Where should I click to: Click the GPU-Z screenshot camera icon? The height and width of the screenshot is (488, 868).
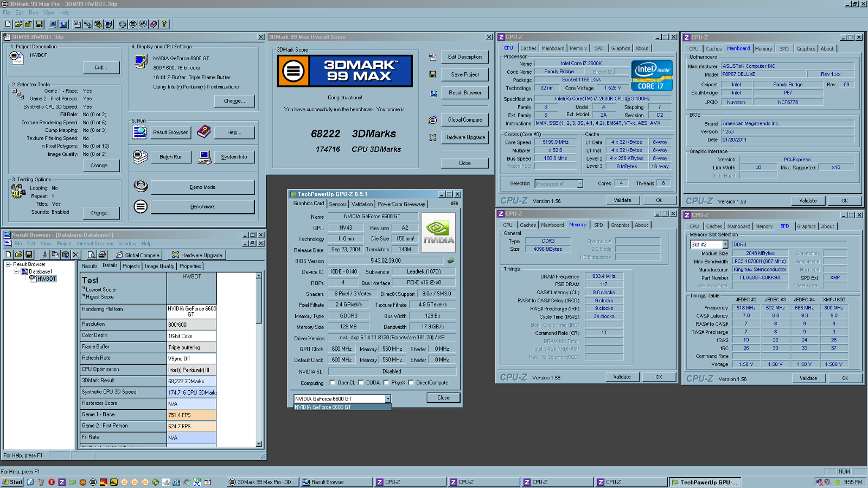[x=454, y=204]
